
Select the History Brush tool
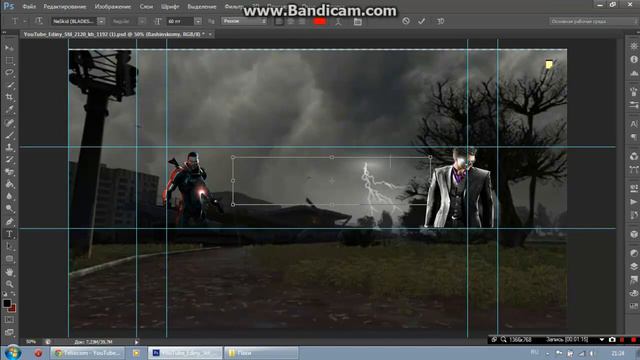click(9, 160)
